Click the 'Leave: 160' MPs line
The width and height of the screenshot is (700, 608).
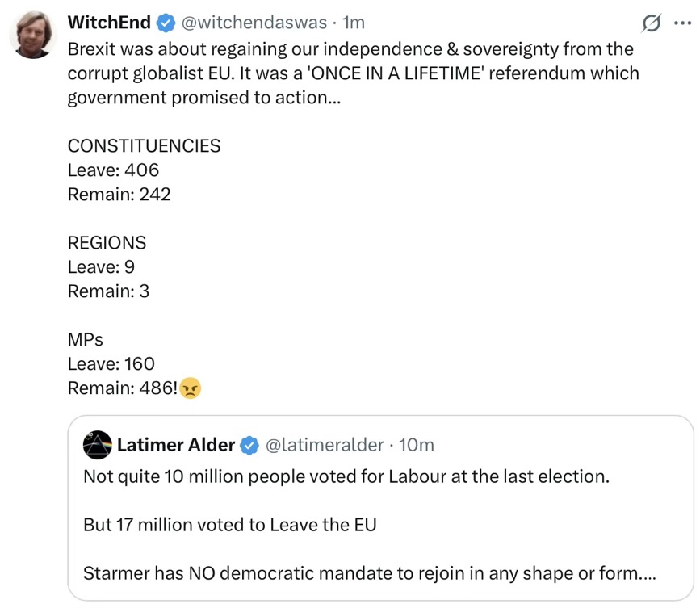(111, 364)
